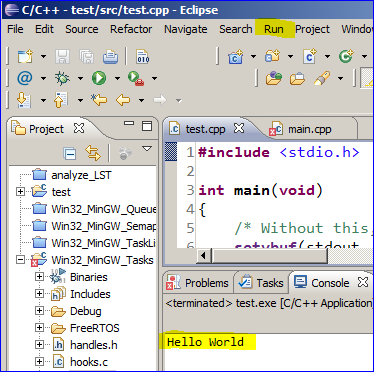Click the editor scroll-left arrow
Image resolution: width=374 pixels, height=372 pixels.
pyautogui.click(x=203, y=256)
